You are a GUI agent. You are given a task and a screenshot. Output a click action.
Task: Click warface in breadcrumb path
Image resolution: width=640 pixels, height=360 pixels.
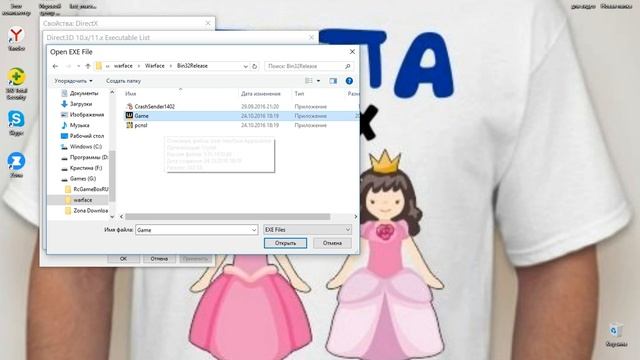(123, 66)
